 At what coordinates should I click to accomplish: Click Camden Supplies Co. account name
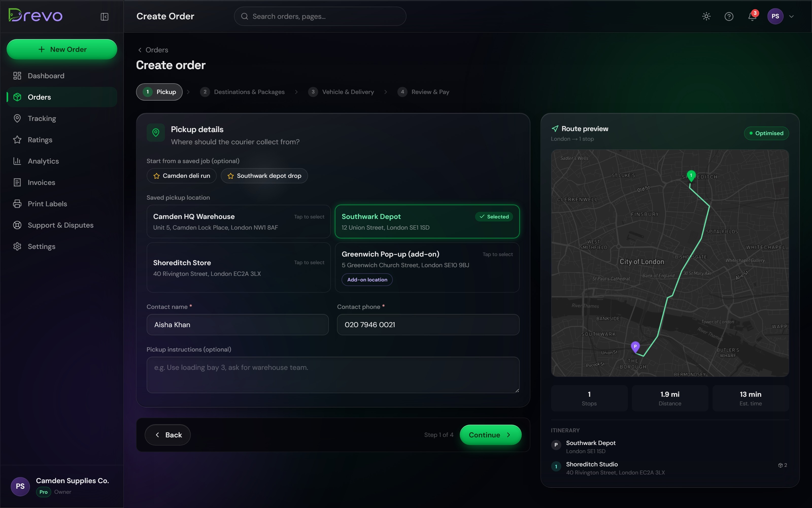point(73,481)
